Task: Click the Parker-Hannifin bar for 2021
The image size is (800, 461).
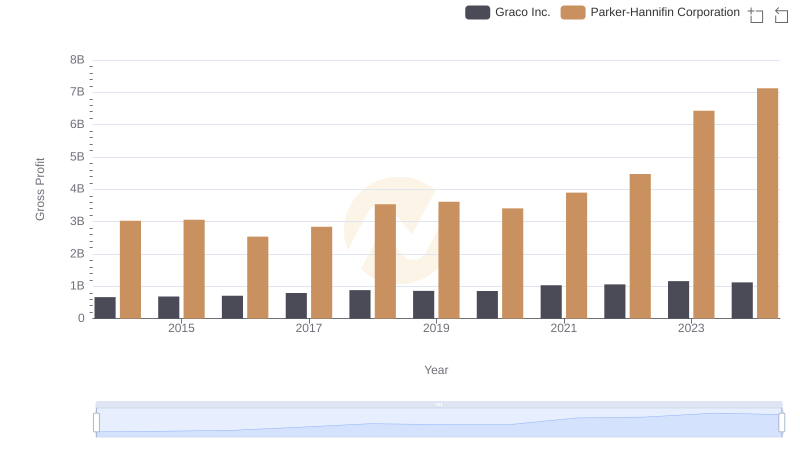Action: [x=577, y=255]
